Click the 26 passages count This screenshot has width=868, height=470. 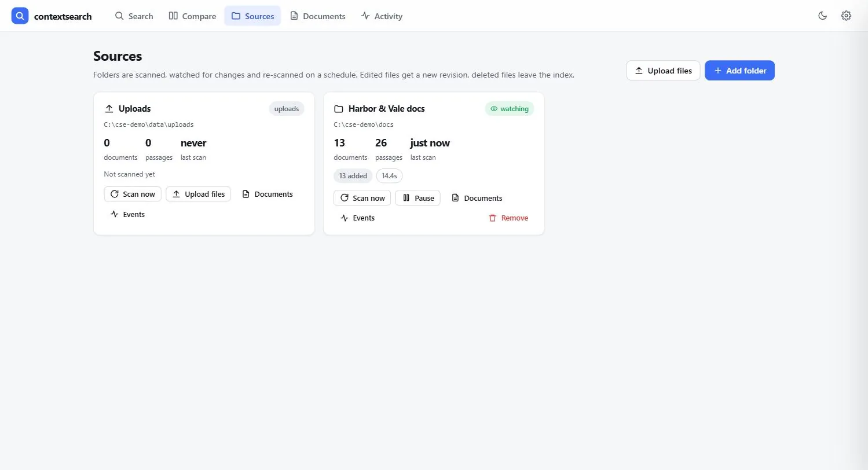point(381,143)
